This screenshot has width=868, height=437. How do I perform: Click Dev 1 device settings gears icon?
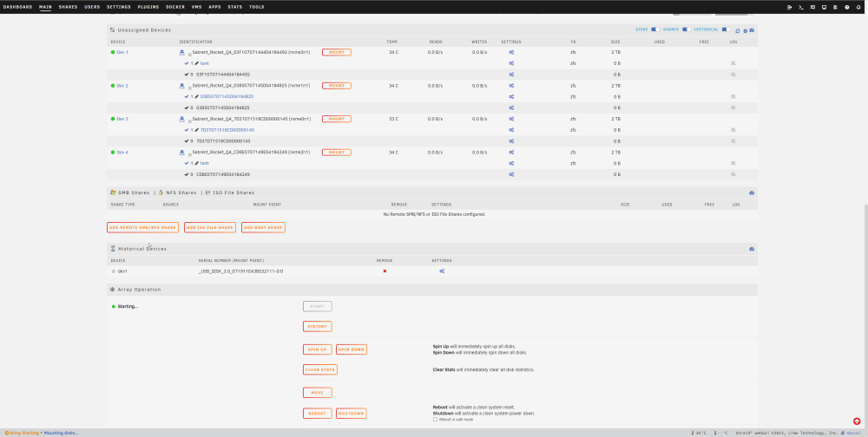pos(511,53)
